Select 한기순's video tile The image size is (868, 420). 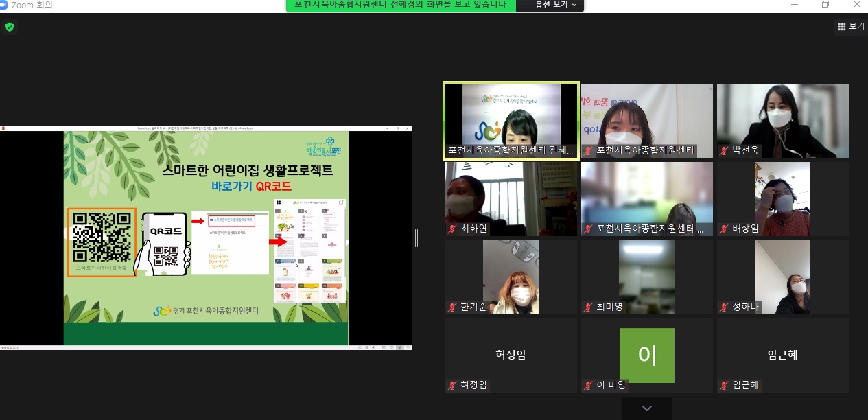click(x=511, y=277)
